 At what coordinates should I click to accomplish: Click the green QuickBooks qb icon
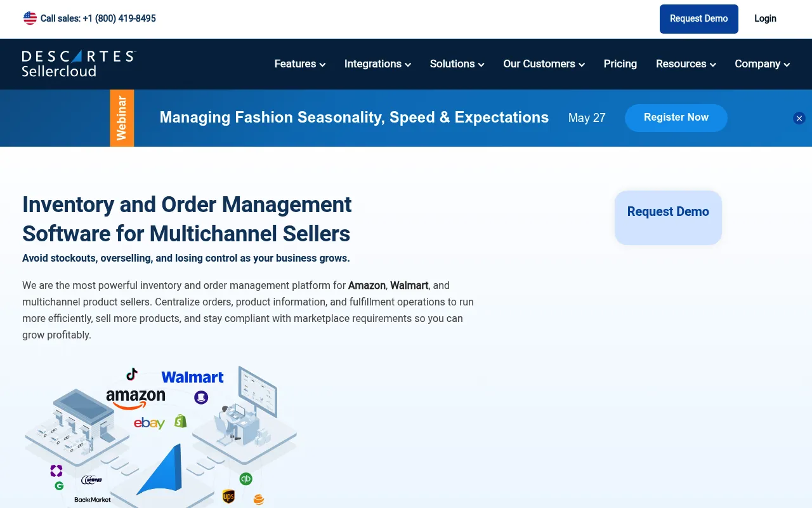[246, 479]
